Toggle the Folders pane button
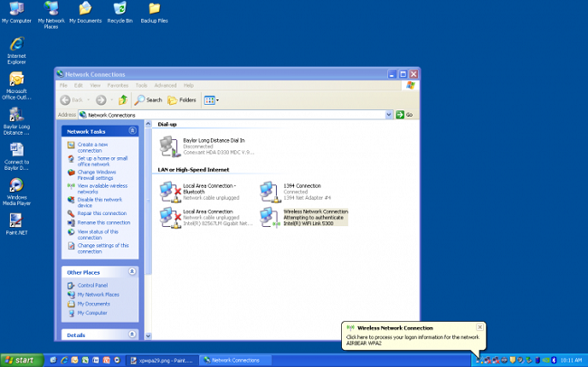 (182, 100)
